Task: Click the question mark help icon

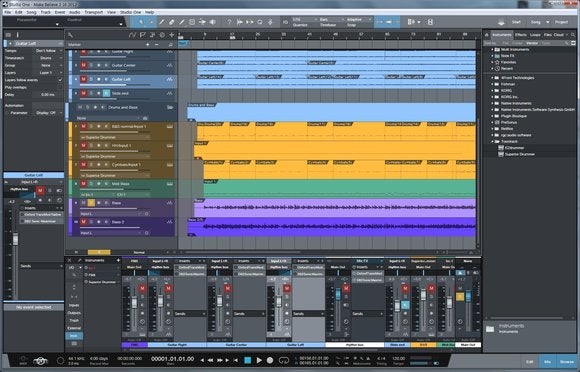Action: click(x=229, y=22)
